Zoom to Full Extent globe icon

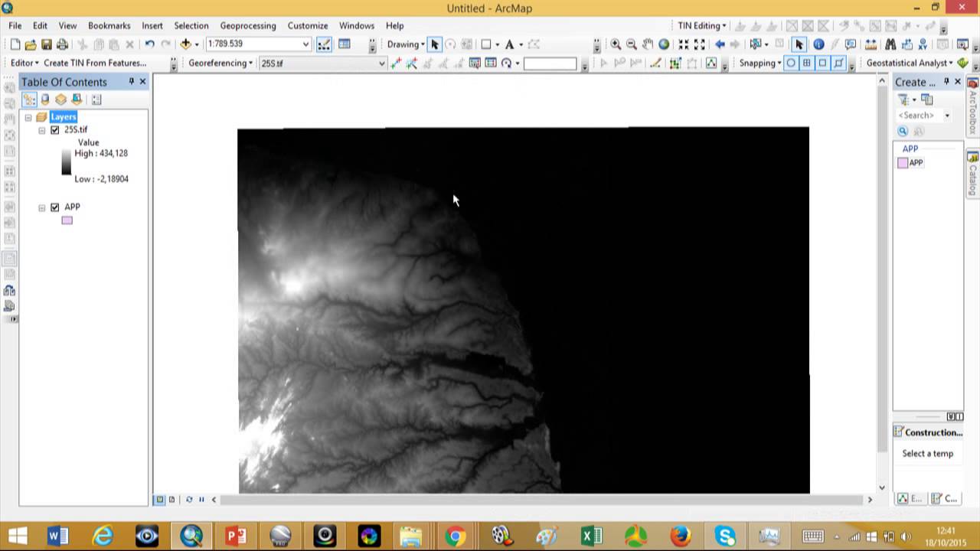(664, 44)
